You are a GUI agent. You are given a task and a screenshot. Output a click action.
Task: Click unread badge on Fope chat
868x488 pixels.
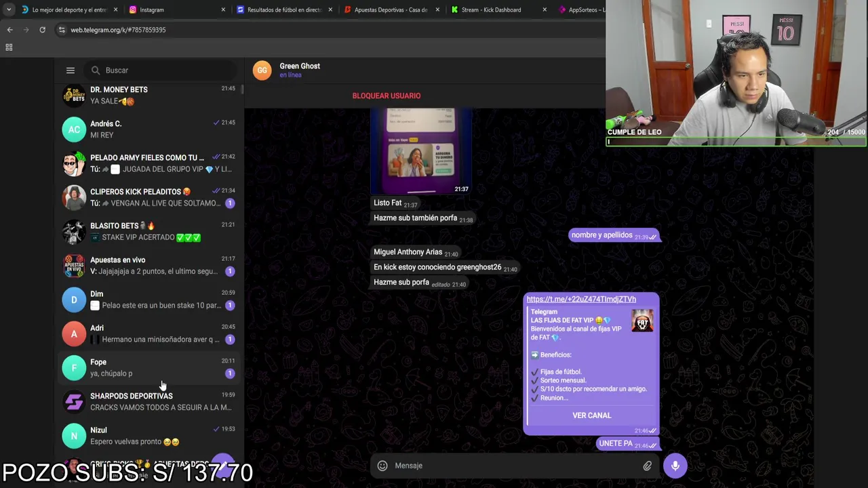click(x=230, y=373)
